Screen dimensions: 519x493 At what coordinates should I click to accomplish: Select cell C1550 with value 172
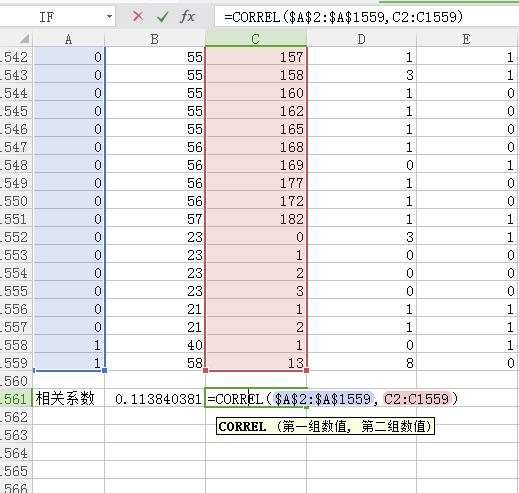coord(256,201)
